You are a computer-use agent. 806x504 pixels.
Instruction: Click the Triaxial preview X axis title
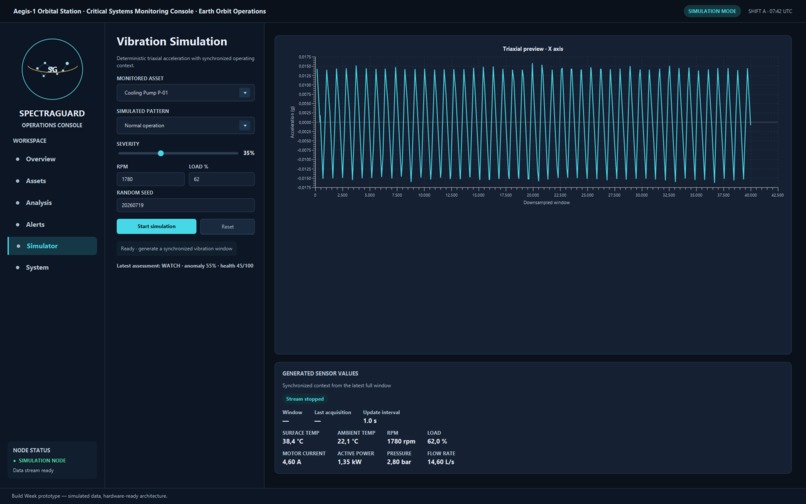(x=533, y=49)
